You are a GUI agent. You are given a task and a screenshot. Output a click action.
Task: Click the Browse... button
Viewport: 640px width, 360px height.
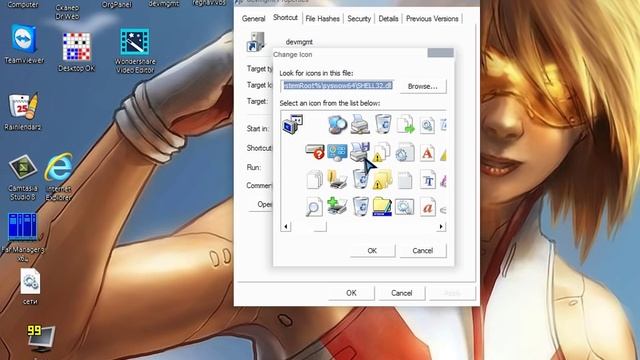(x=422, y=87)
